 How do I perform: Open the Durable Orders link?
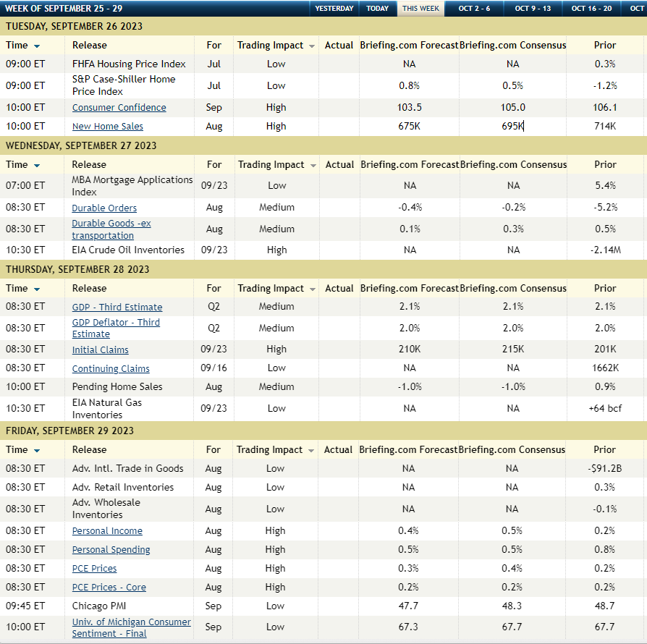[104, 208]
